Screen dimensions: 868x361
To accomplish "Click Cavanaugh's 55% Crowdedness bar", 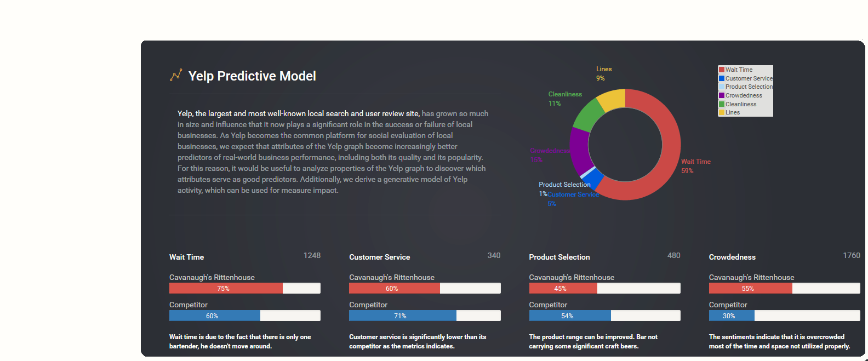I will (751, 288).
